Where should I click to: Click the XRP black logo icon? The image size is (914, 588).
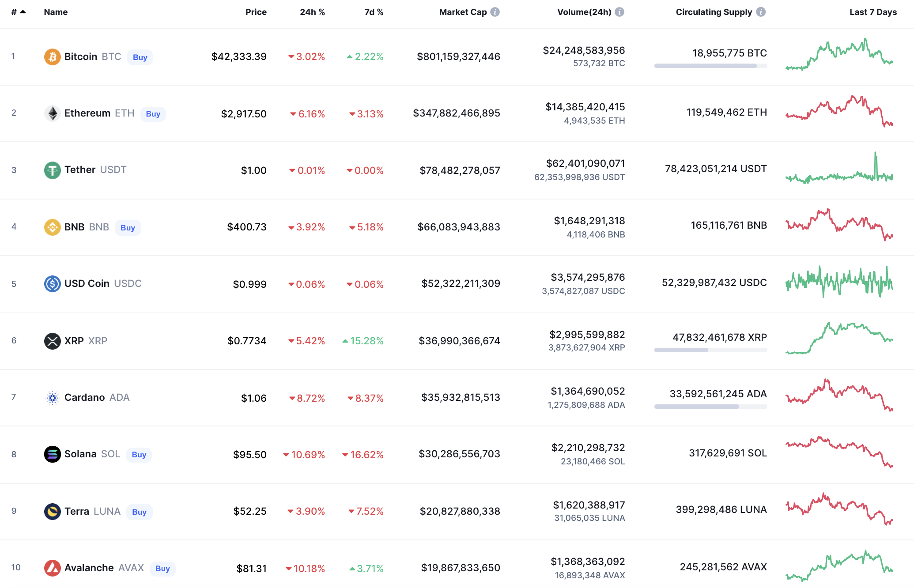(x=52, y=341)
